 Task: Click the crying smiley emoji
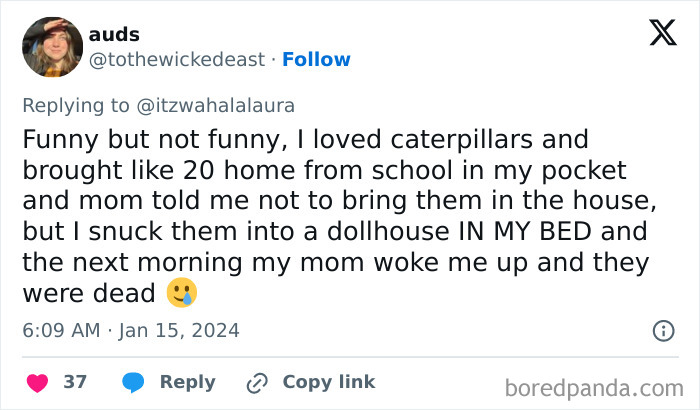coord(183,293)
